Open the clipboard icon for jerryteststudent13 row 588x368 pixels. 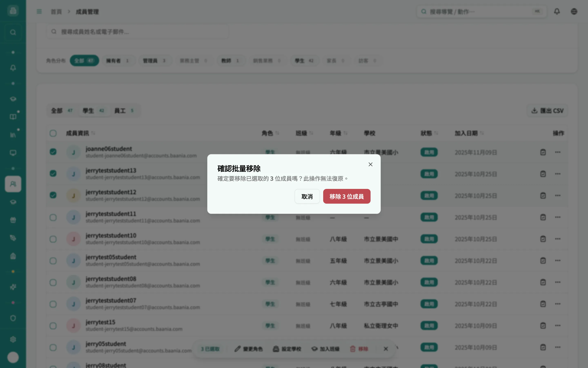pyautogui.click(x=543, y=174)
